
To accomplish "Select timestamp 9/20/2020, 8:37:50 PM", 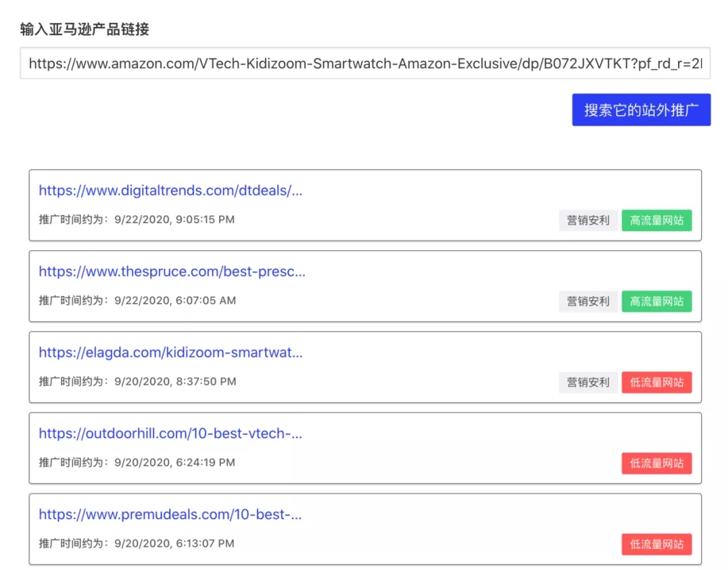I will point(175,382).
